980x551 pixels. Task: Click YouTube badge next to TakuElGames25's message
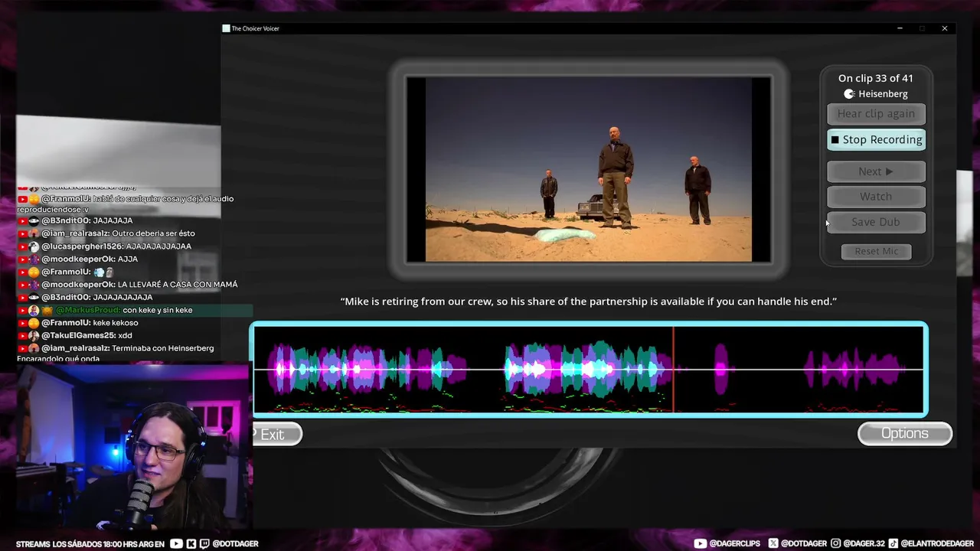[x=23, y=336]
